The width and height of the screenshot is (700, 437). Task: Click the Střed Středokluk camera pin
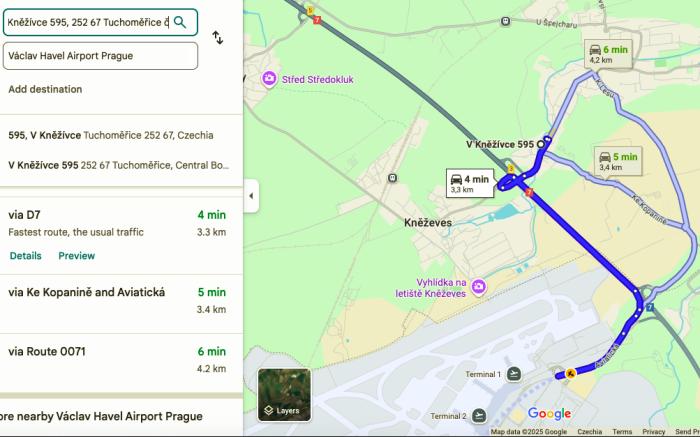(268, 79)
